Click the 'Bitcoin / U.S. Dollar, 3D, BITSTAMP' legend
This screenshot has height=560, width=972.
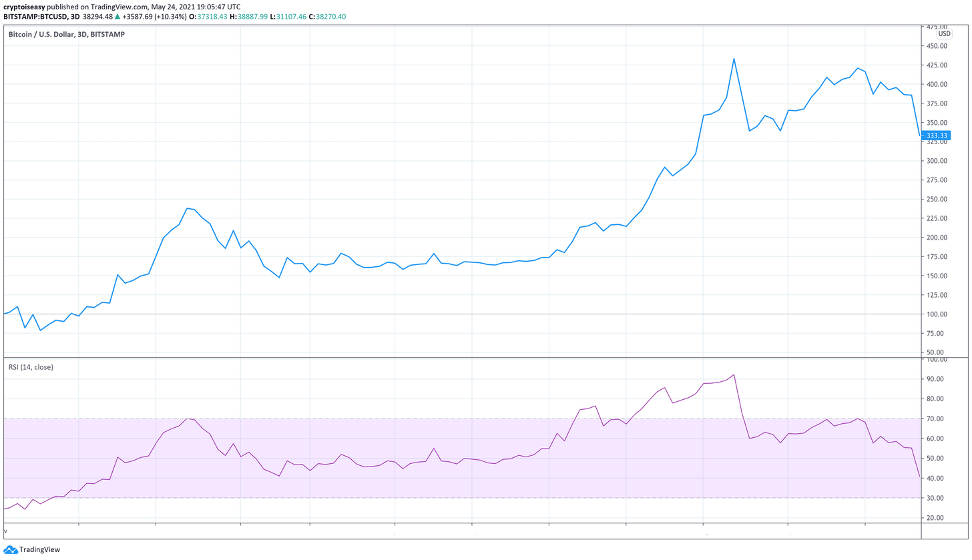coord(66,33)
